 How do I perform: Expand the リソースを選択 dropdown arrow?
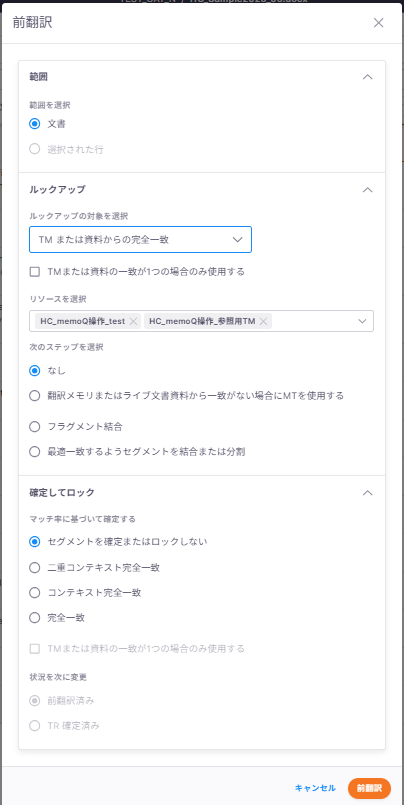(x=362, y=321)
